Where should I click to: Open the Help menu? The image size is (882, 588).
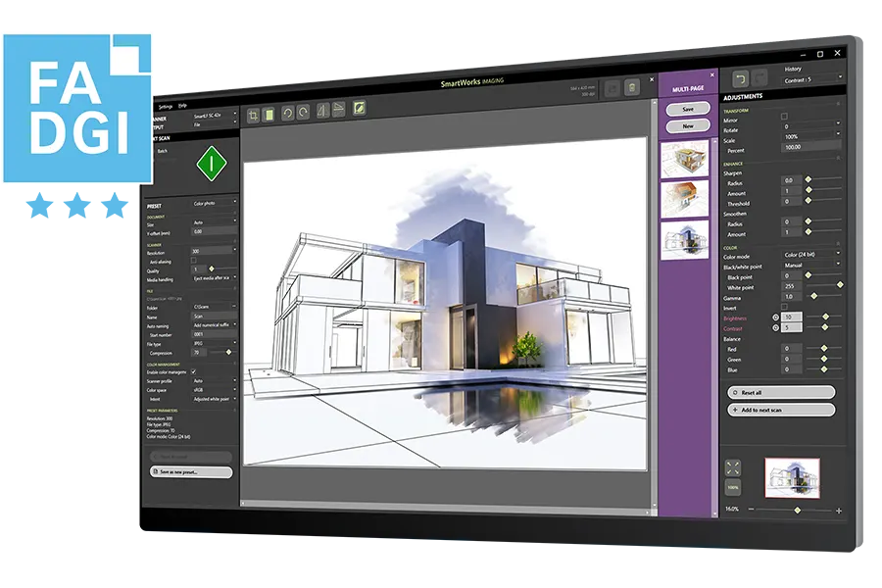point(182,105)
